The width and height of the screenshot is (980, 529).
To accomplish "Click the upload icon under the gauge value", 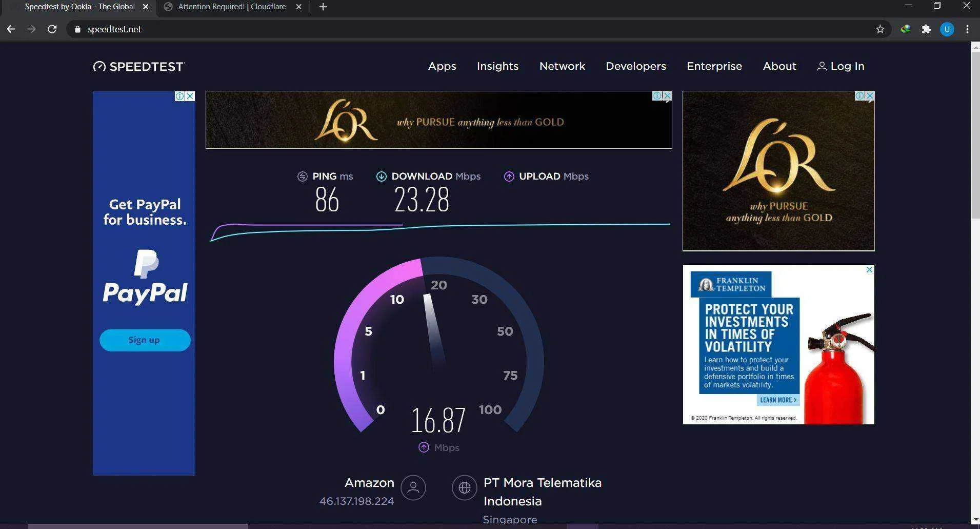I will (424, 447).
